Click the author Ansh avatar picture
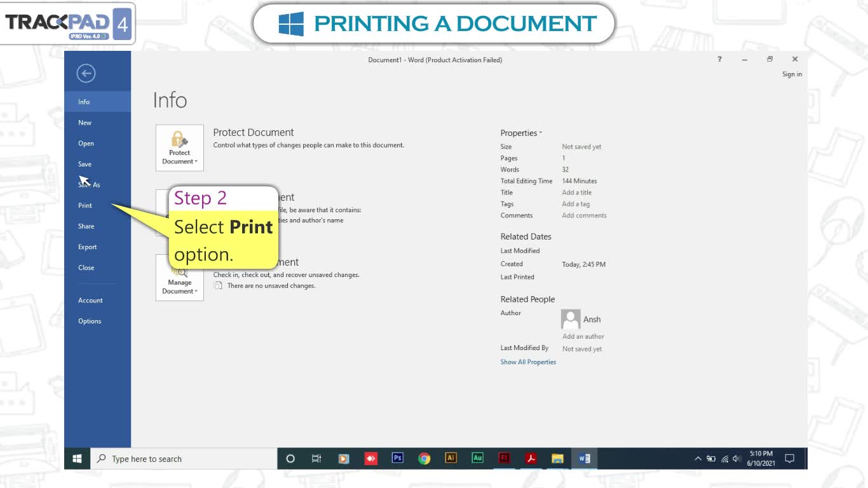 pos(571,319)
